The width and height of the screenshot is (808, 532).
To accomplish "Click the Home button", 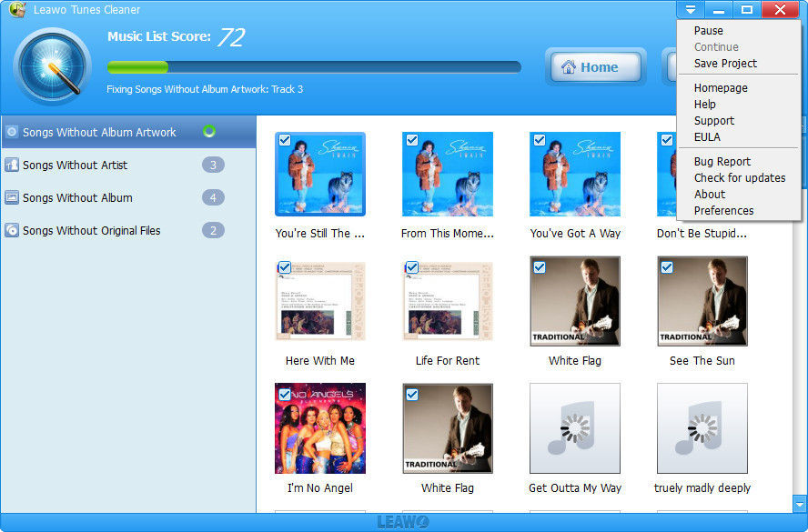I will tap(596, 67).
